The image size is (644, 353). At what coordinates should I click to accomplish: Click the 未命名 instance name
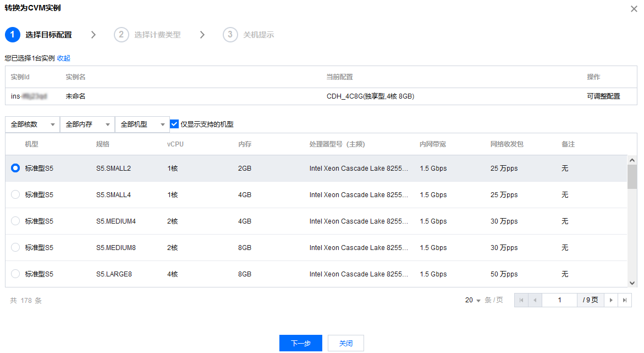(x=75, y=96)
